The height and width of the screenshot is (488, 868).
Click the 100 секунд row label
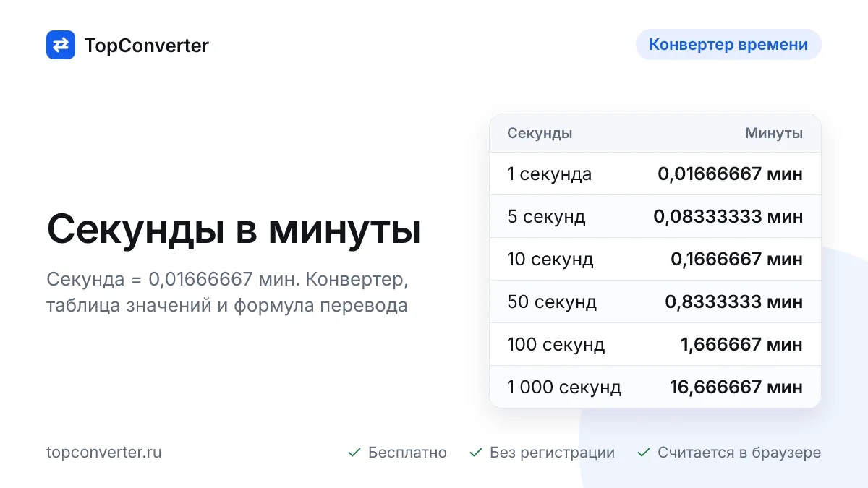(x=556, y=344)
